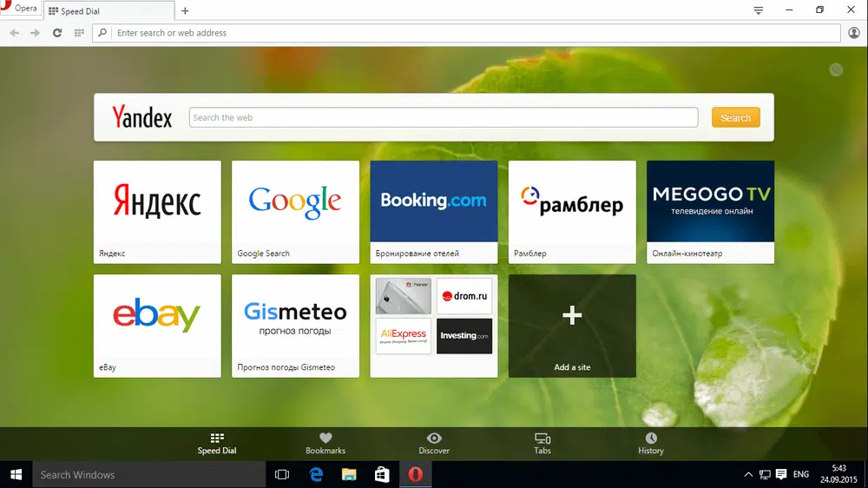This screenshot has width=868, height=488.
Task: Switch to Discover bottom tab
Action: (x=434, y=444)
